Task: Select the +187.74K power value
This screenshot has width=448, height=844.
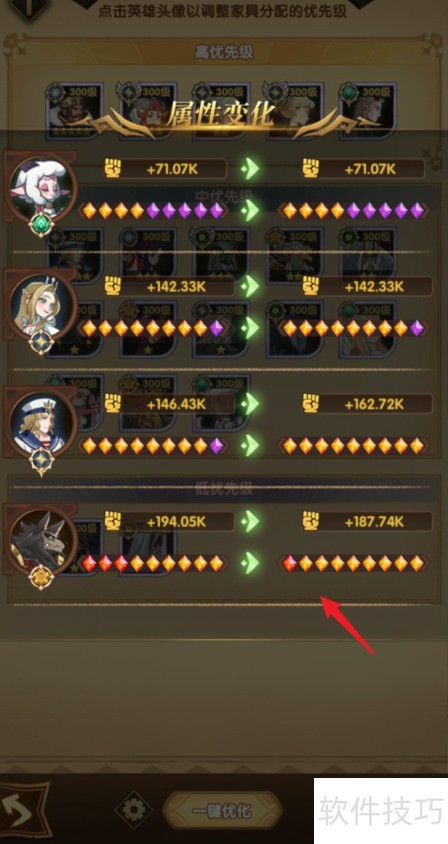Action: 374,521
